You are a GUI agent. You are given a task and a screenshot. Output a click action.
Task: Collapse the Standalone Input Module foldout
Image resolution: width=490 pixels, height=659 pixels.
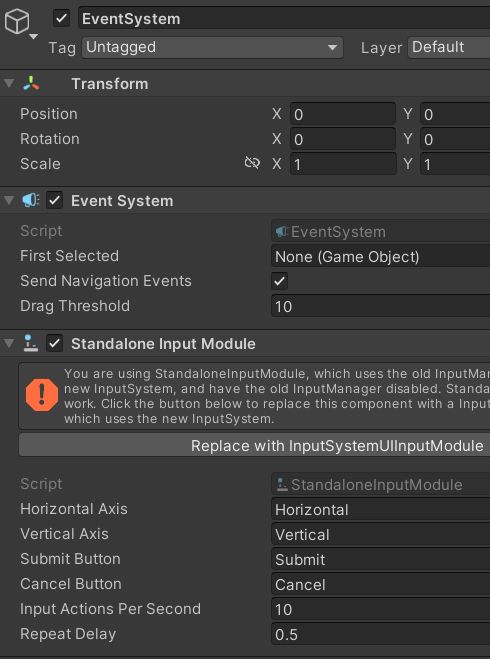(x=8, y=343)
